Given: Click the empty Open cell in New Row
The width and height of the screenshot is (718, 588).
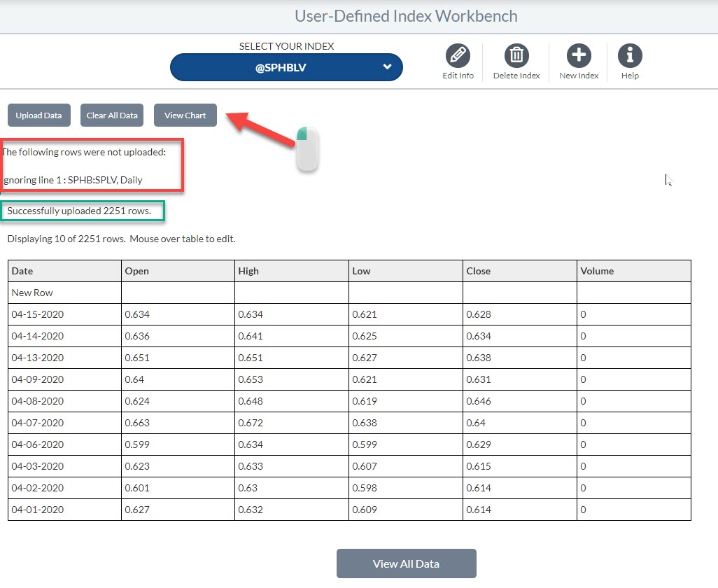Looking at the screenshot, I should pos(178,293).
